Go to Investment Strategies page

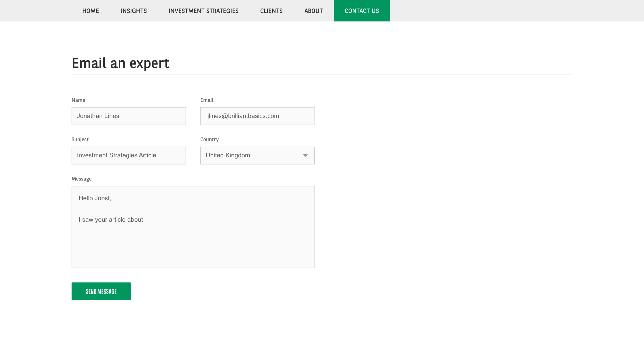(203, 11)
